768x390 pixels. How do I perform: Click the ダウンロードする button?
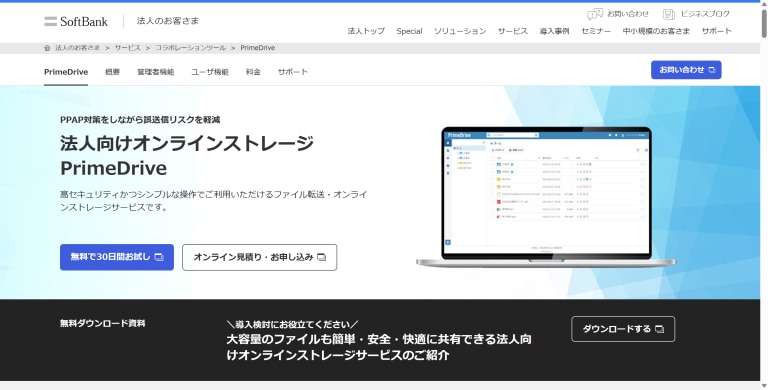[623, 329]
